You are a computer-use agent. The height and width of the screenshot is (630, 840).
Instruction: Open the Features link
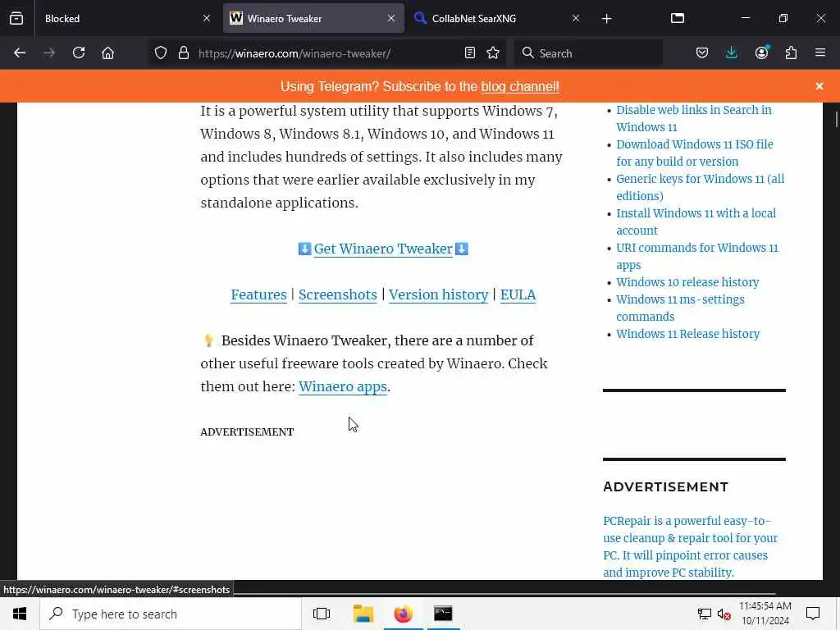click(258, 295)
